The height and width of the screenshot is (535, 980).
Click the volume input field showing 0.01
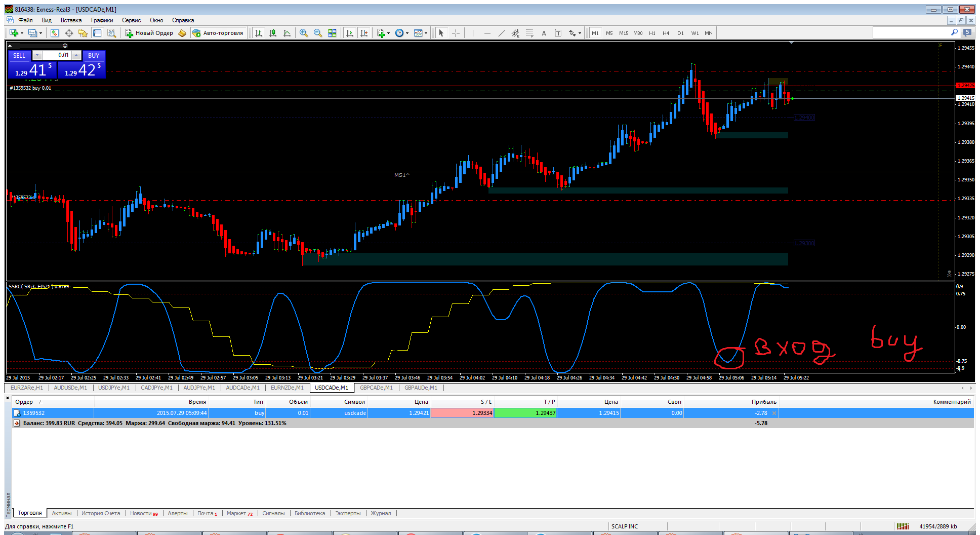click(57, 55)
